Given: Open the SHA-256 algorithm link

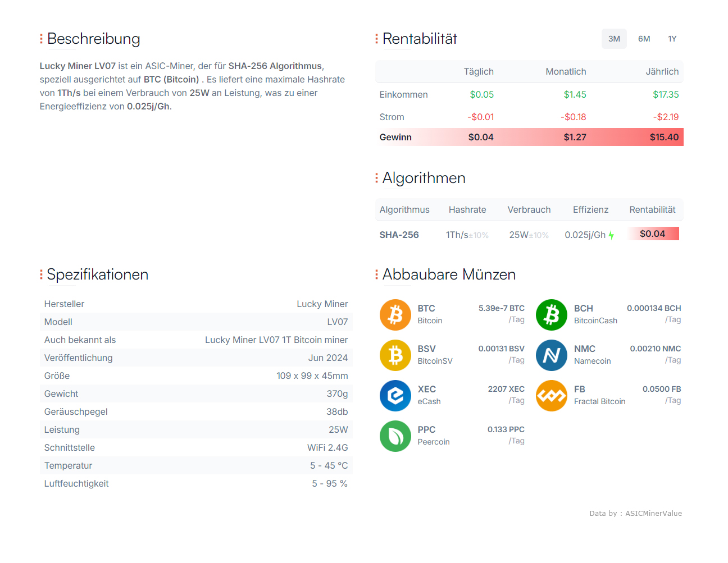Looking at the screenshot, I should coord(399,235).
